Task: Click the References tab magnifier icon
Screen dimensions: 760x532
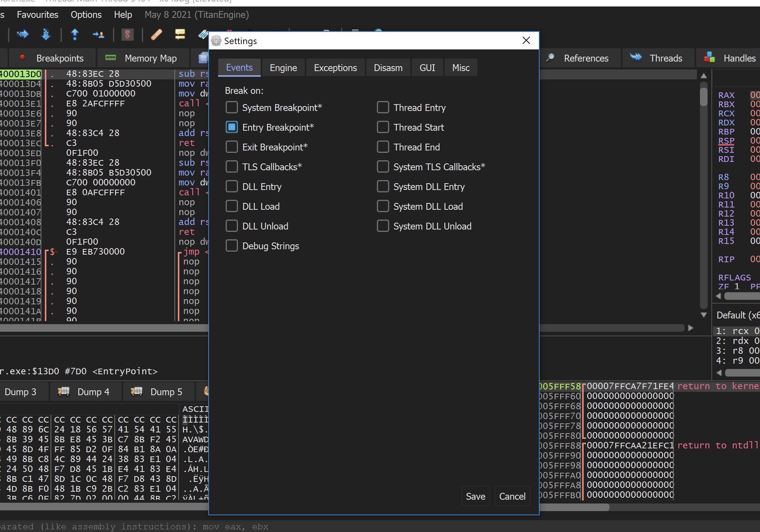Action: (550, 58)
